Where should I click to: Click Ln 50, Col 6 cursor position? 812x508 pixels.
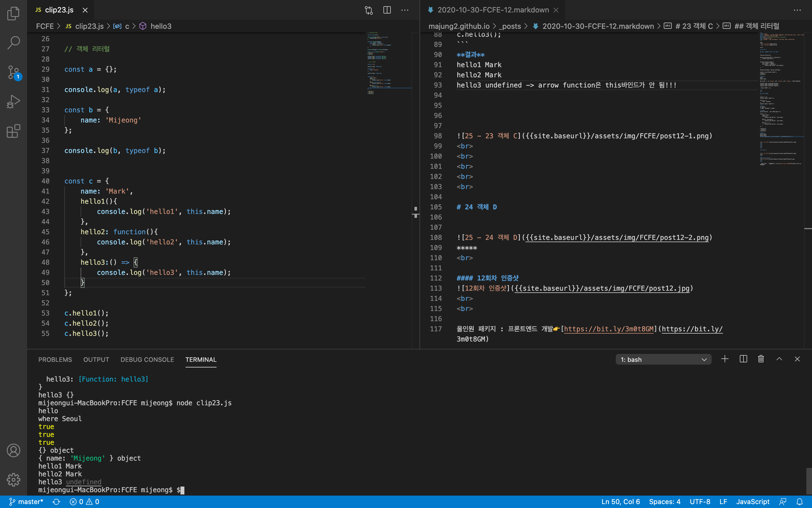(620, 502)
